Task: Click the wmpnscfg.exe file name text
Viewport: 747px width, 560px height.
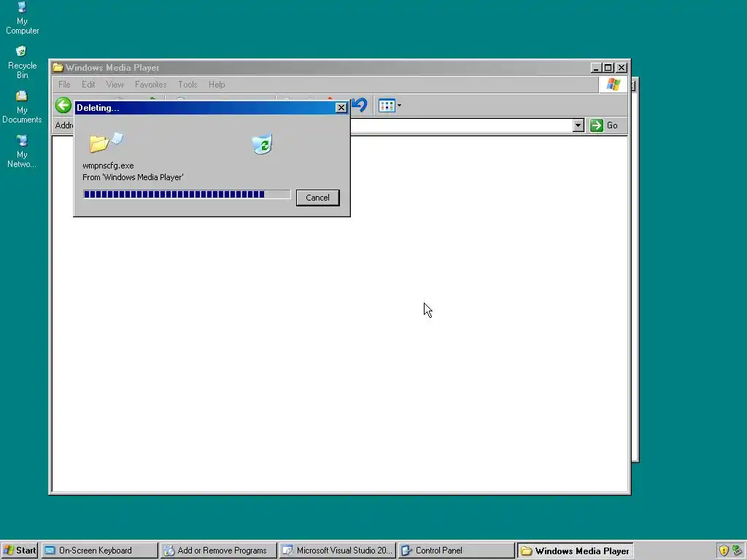Action: click(108, 166)
